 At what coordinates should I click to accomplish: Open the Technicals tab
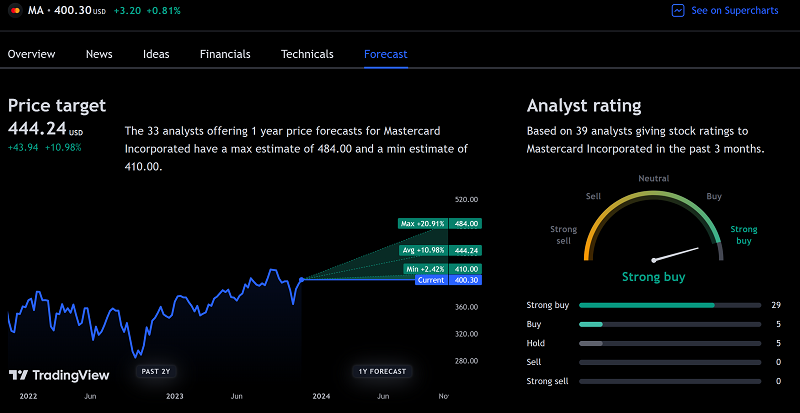[x=307, y=54]
